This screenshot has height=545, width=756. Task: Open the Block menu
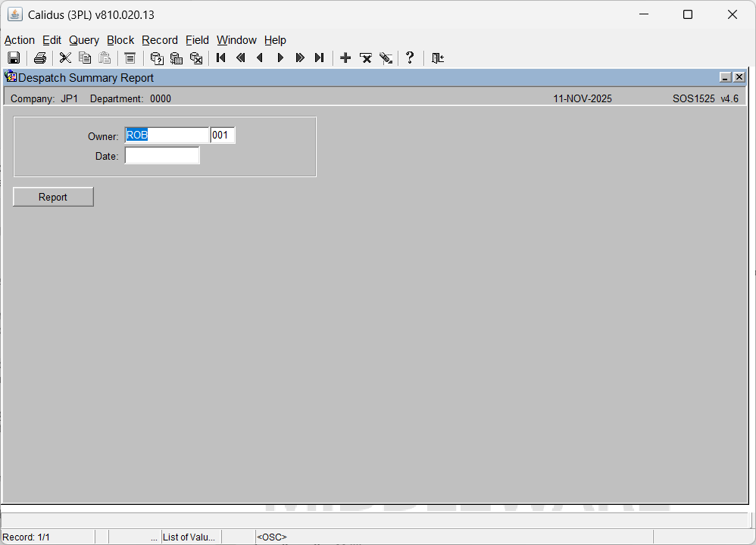(120, 40)
